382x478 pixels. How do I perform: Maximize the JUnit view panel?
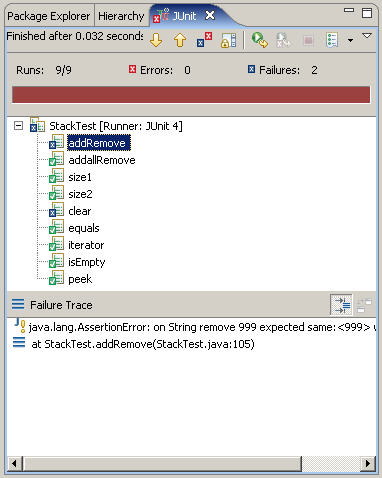(367, 13)
